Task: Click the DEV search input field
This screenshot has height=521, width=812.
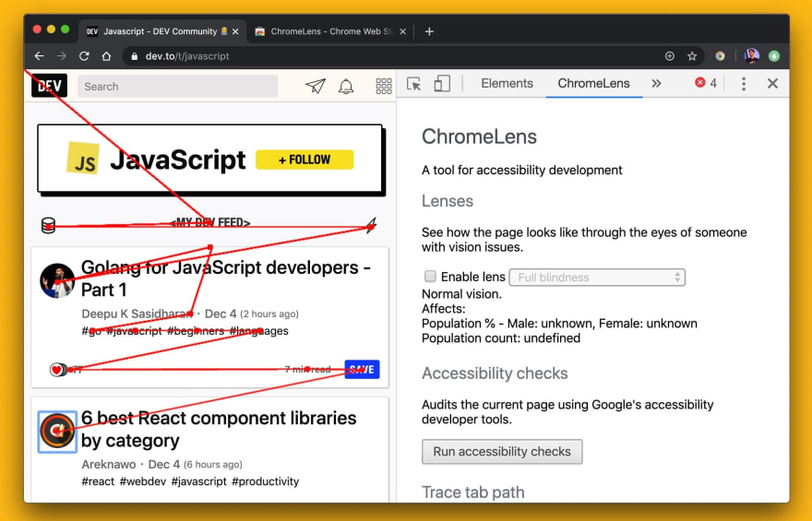Action: click(x=178, y=87)
